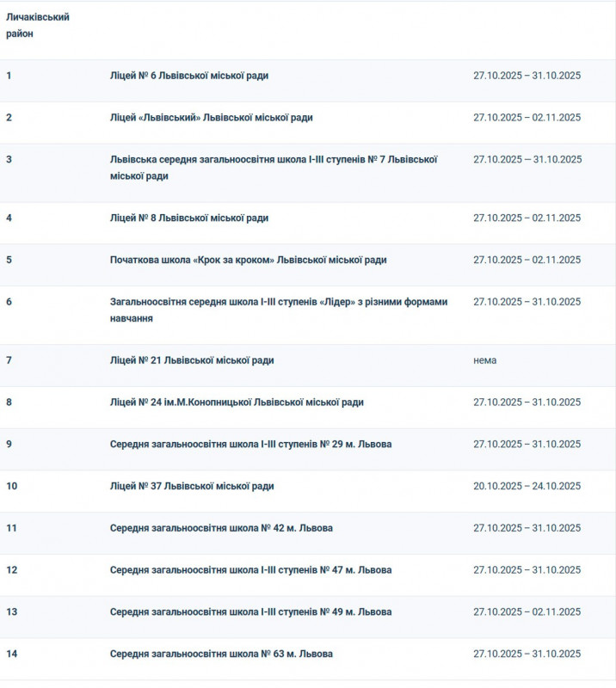The image size is (616, 688).
Task: Click Ліцей № 6 Львівської міської ради
Action: pos(188,76)
